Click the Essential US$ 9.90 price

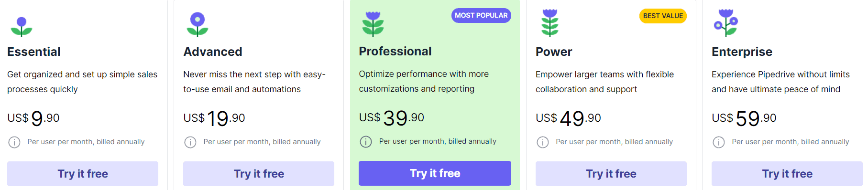click(33, 118)
